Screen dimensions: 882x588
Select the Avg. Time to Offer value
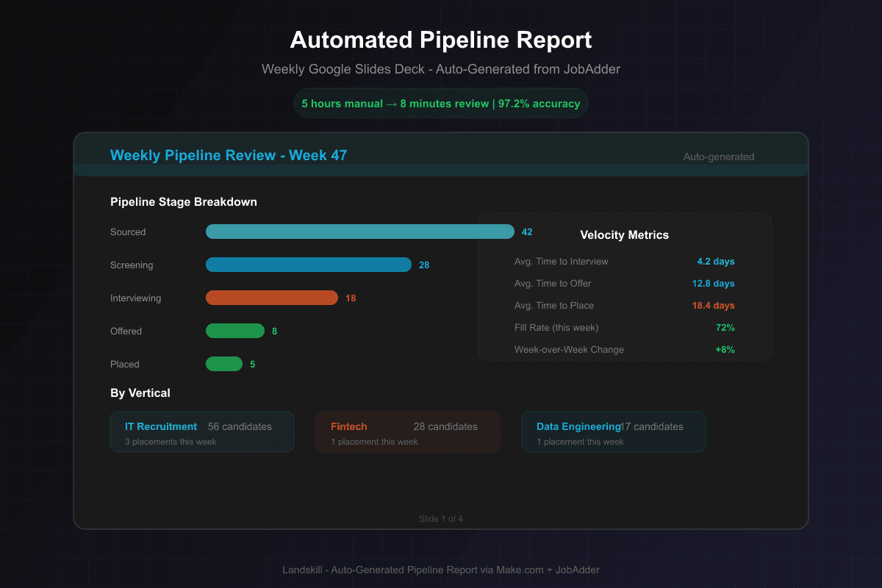[x=712, y=284]
